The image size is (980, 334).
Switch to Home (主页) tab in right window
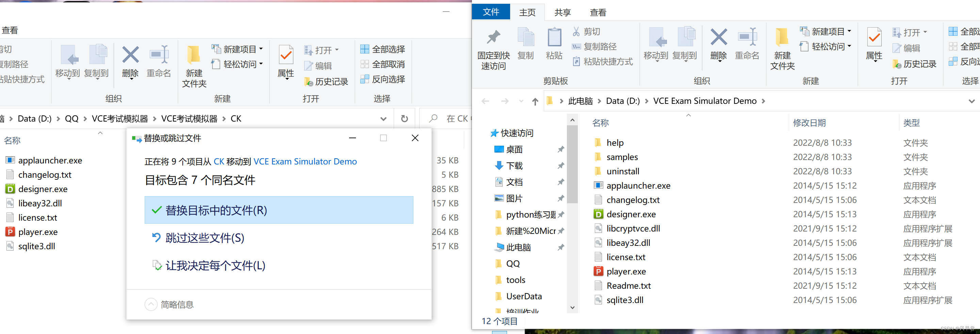(x=527, y=13)
